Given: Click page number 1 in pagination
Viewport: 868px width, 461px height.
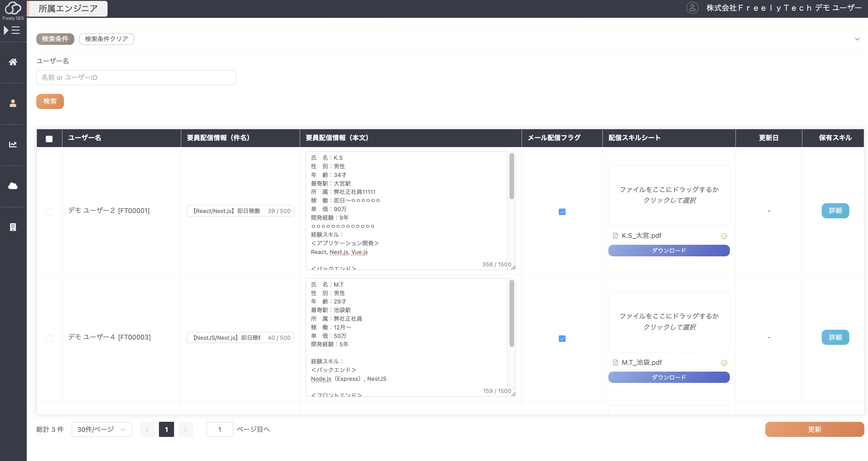Looking at the screenshot, I should point(166,429).
